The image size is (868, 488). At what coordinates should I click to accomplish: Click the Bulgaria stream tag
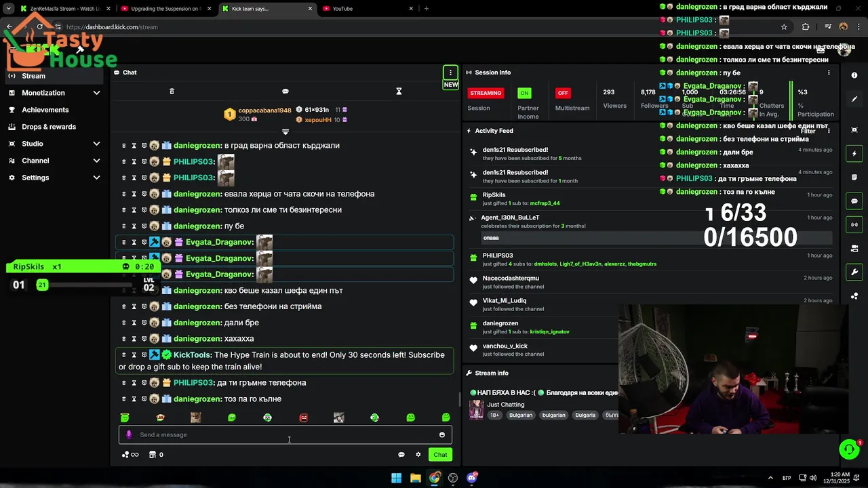585,415
